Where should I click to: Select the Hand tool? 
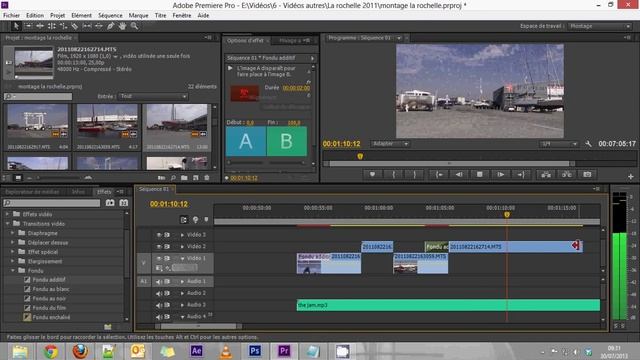tap(122, 26)
